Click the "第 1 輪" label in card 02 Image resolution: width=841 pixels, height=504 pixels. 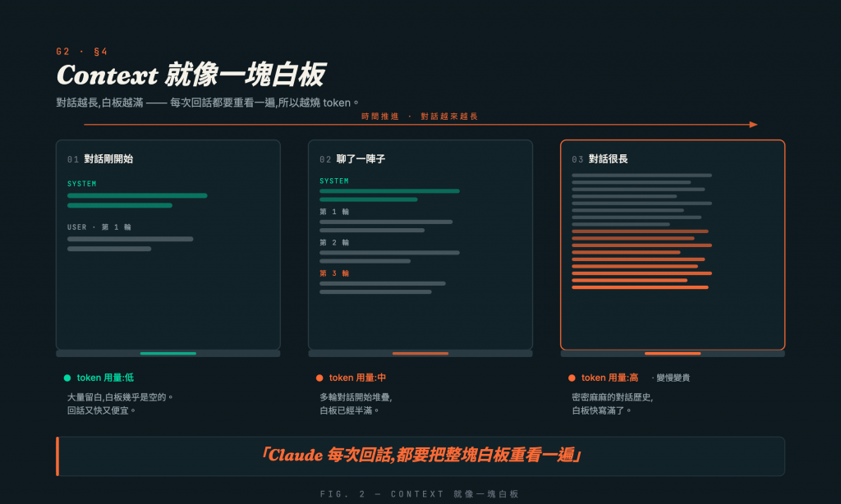(x=334, y=211)
